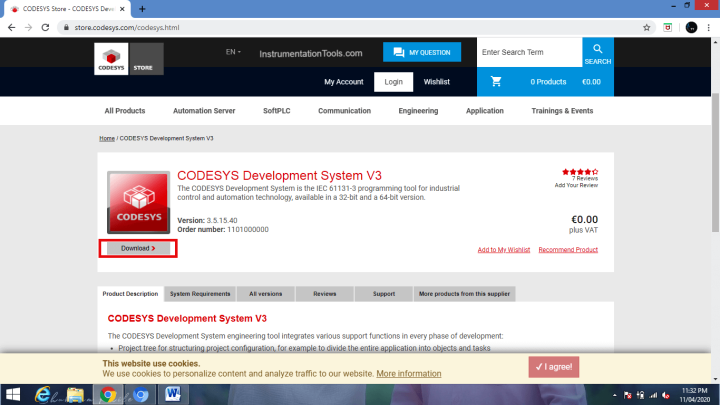The width and height of the screenshot is (720, 405).
Task: Switch to the All versions tab
Action: tap(266, 294)
